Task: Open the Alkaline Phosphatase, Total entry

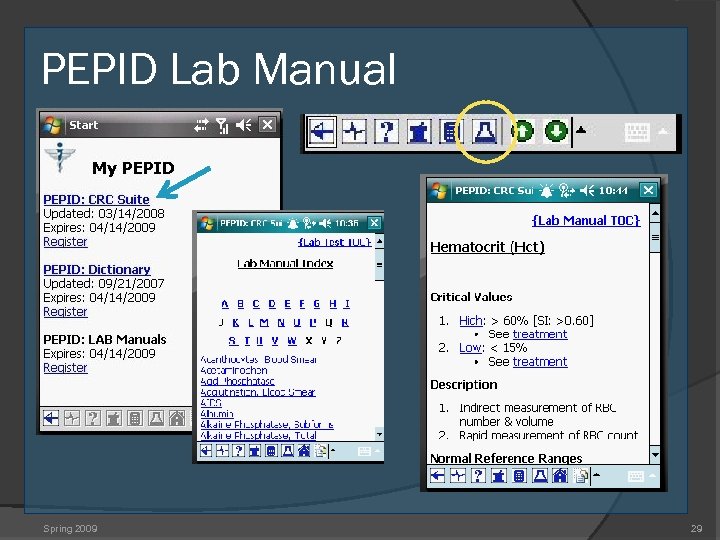Action: coord(259,435)
